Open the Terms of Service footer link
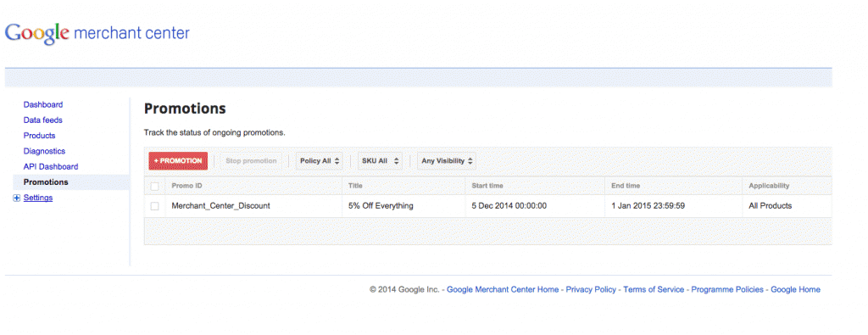This screenshot has height=335, width=868. click(654, 289)
